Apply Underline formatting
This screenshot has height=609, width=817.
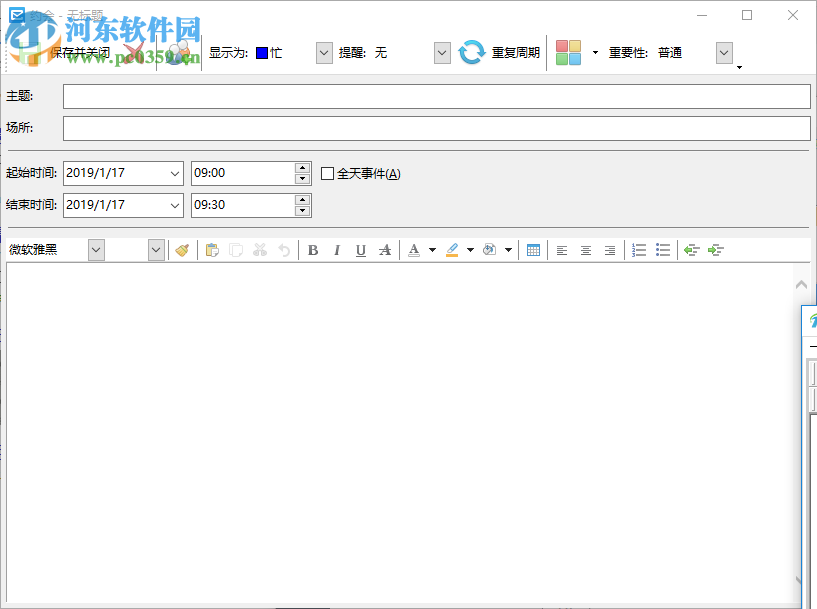tap(361, 250)
